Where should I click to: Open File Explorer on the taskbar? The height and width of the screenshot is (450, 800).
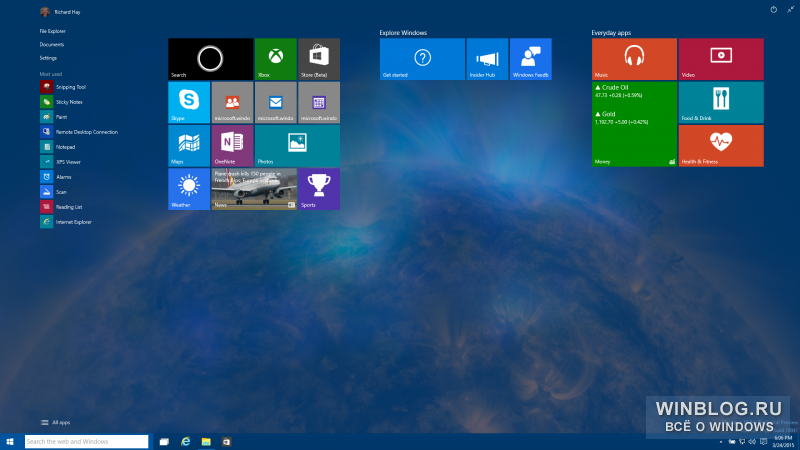[206, 442]
